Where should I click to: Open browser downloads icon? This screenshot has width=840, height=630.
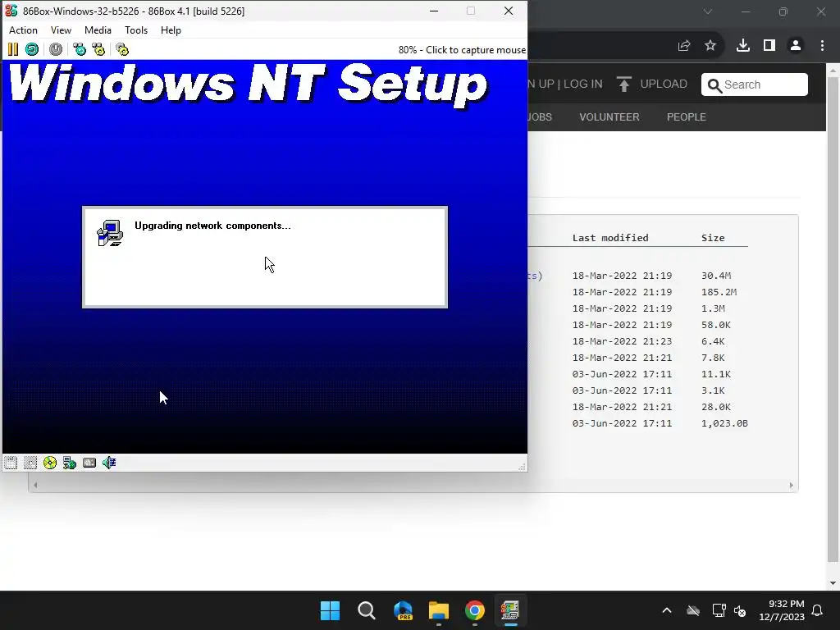(x=743, y=46)
